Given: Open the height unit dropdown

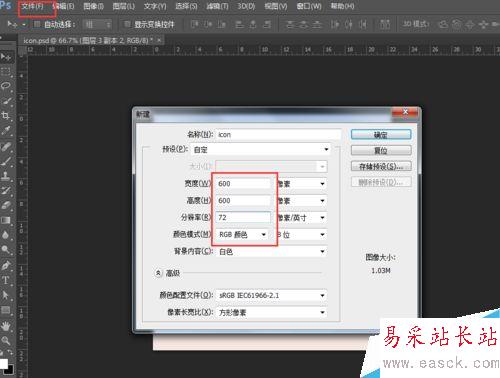Looking at the screenshot, I should coord(302,201).
